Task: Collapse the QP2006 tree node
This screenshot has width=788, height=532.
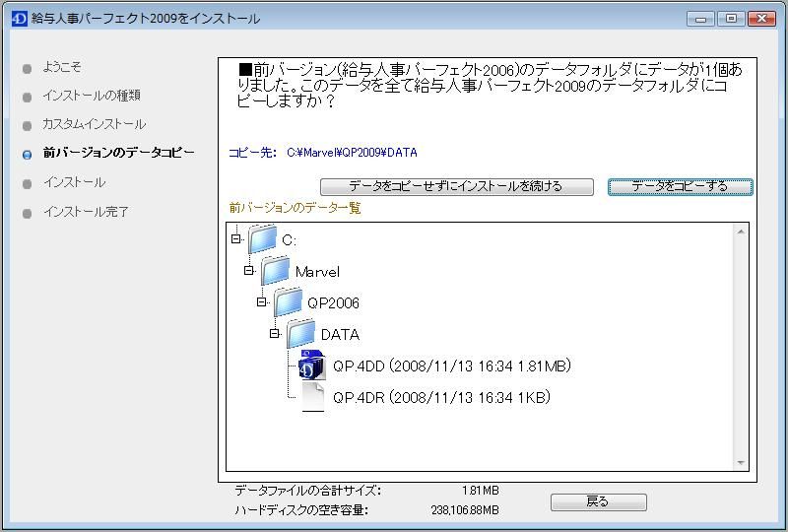Action: tap(262, 301)
